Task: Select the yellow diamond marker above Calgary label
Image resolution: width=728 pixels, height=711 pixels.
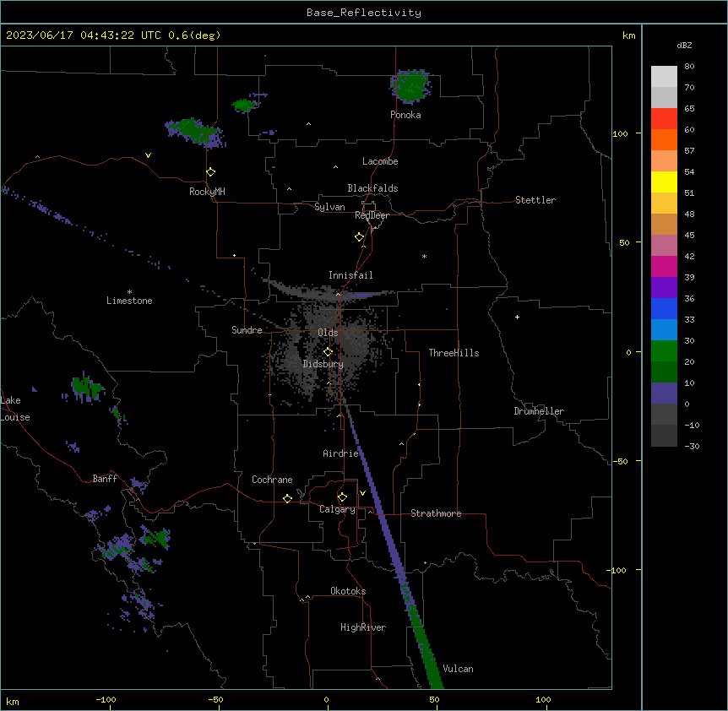Action: pos(342,497)
